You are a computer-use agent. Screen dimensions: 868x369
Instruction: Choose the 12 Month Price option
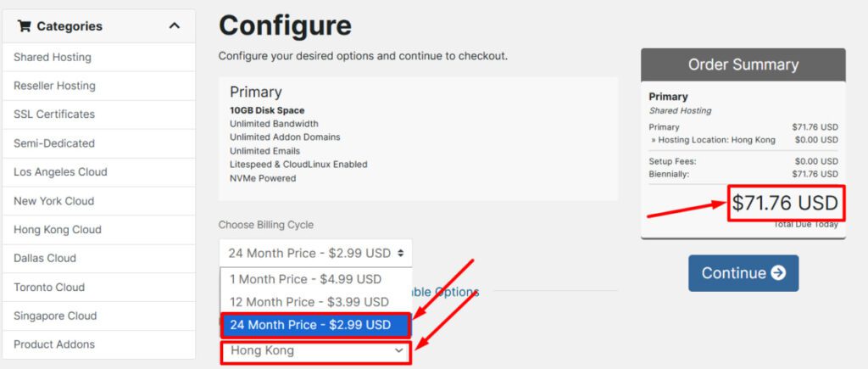[309, 302]
